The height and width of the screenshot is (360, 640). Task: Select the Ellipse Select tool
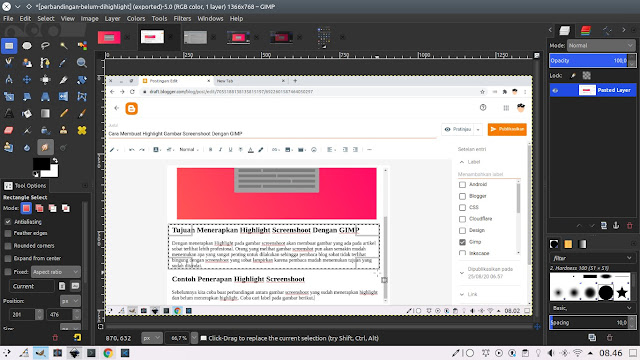click(x=27, y=46)
